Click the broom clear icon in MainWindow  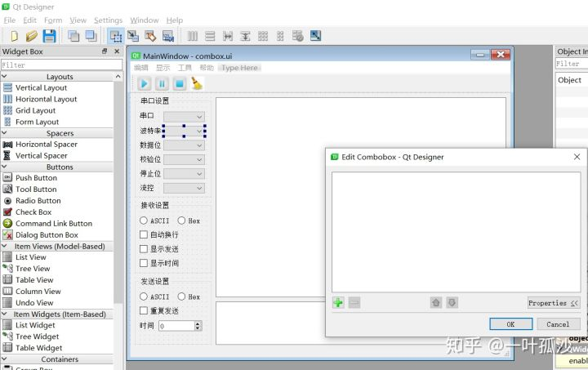(197, 83)
